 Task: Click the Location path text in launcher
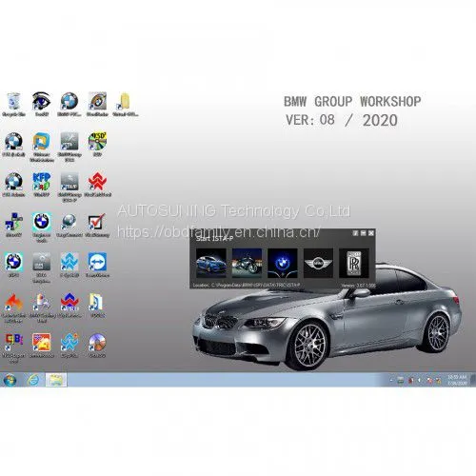(247, 286)
